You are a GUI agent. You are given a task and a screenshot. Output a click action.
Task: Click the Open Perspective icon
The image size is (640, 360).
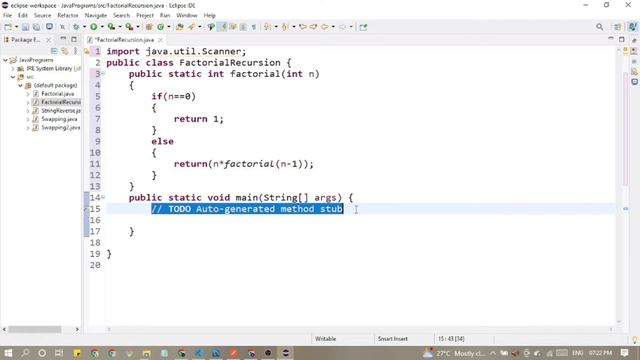pyautogui.click(x=618, y=27)
